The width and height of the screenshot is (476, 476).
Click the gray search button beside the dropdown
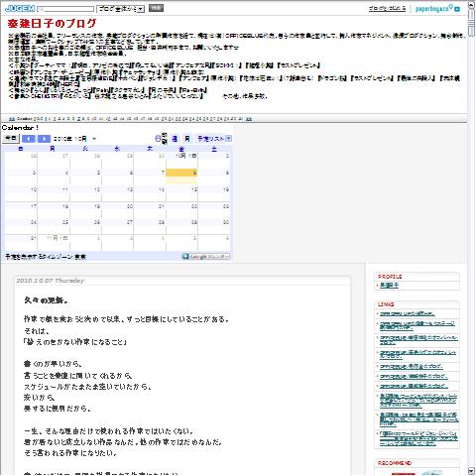(x=156, y=8)
